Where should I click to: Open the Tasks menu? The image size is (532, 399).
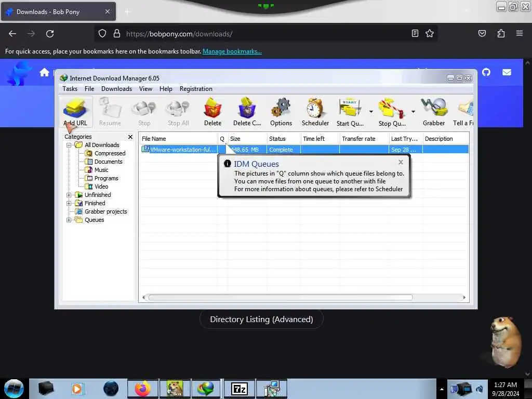(70, 88)
